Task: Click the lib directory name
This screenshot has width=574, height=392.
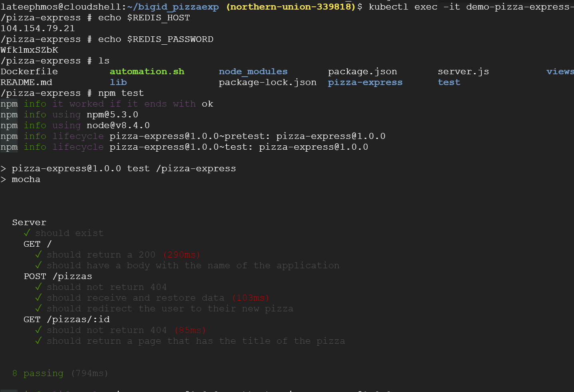Action: click(x=118, y=82)
